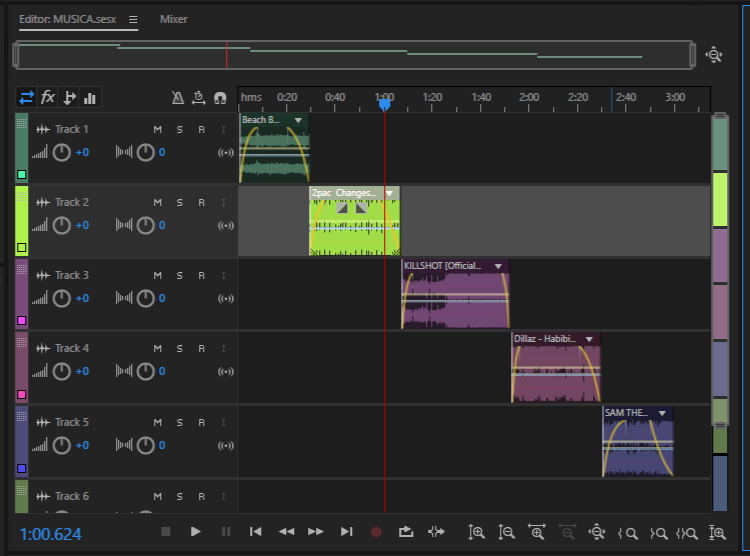Arm Track 4 for record (R)
Viewport: 750px width, 556px height.
tap(201, 348)
